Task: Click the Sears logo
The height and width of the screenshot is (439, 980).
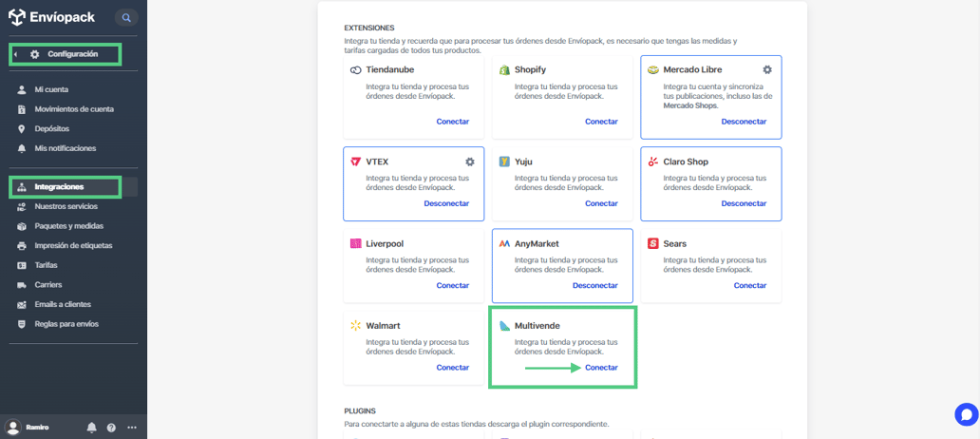Action: [653, 243]
